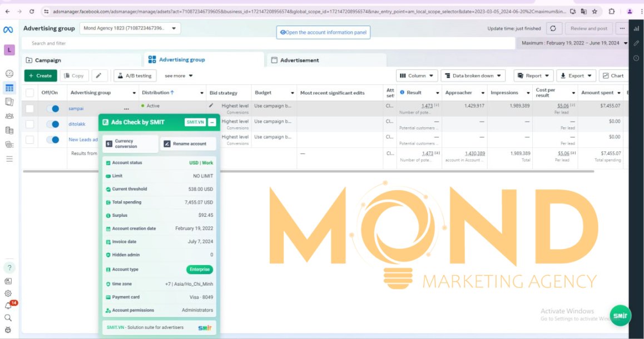Click the sidebar search magnifier icon
Image resolution: width=644 pixels, height=339 pixels.
tap(8, 318)
